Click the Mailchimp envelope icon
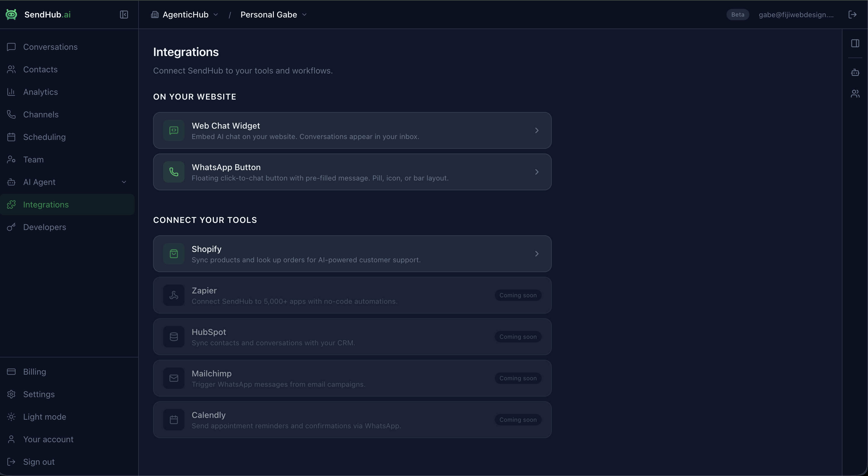 click(174, 378)
